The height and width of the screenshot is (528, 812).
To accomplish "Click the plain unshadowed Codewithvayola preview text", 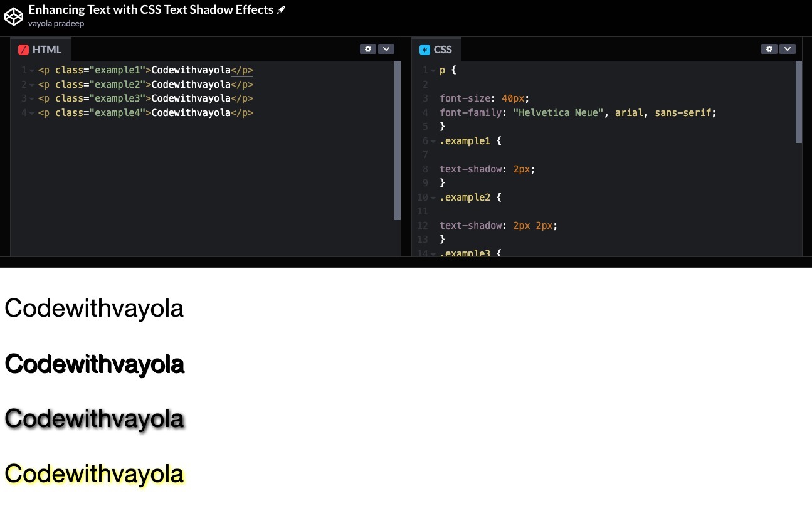I will pos(94,309).
